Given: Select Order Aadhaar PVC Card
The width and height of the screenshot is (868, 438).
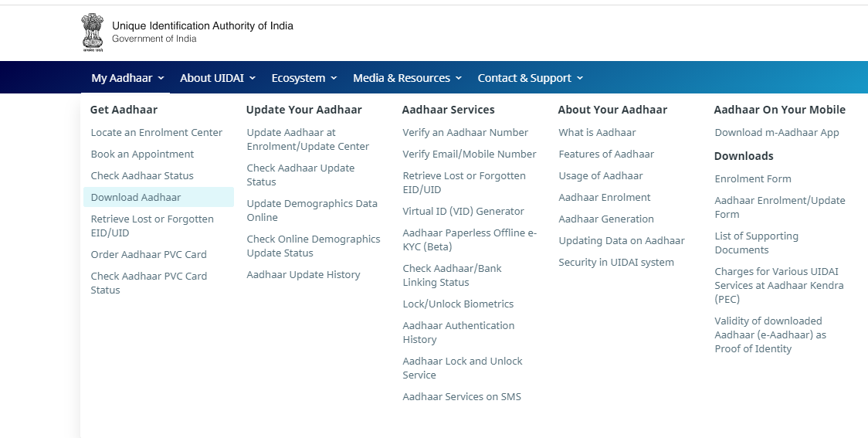Looking at the screenshot, I should click(x=149, y=254).
